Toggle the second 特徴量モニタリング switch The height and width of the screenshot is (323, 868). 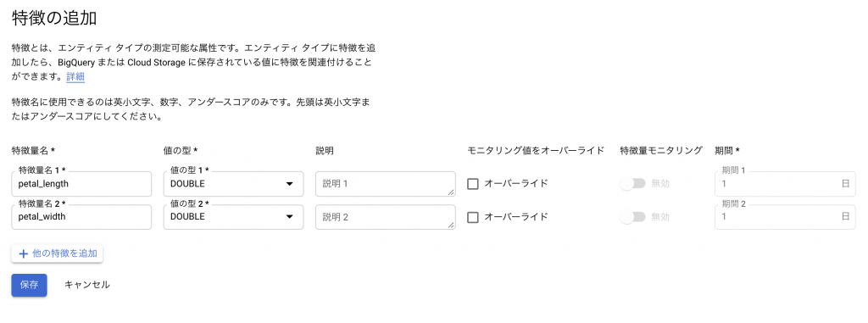632,217
